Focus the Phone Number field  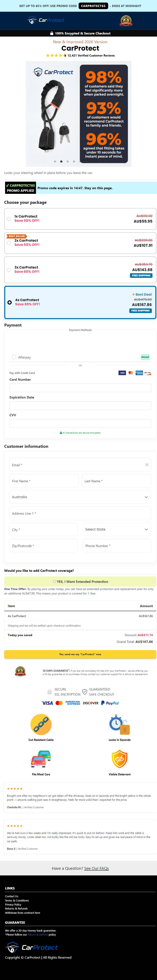117,546
